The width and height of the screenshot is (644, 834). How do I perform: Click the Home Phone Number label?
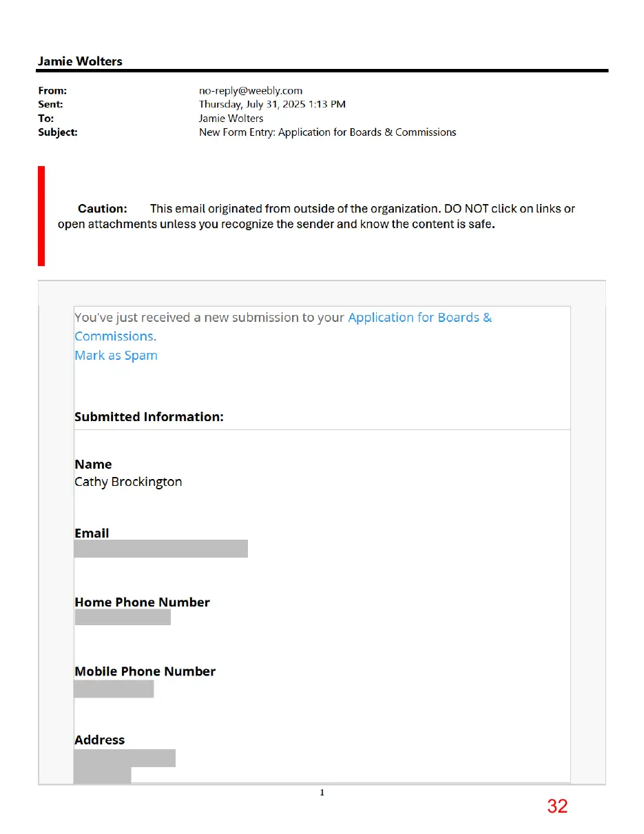coord(142,602)
